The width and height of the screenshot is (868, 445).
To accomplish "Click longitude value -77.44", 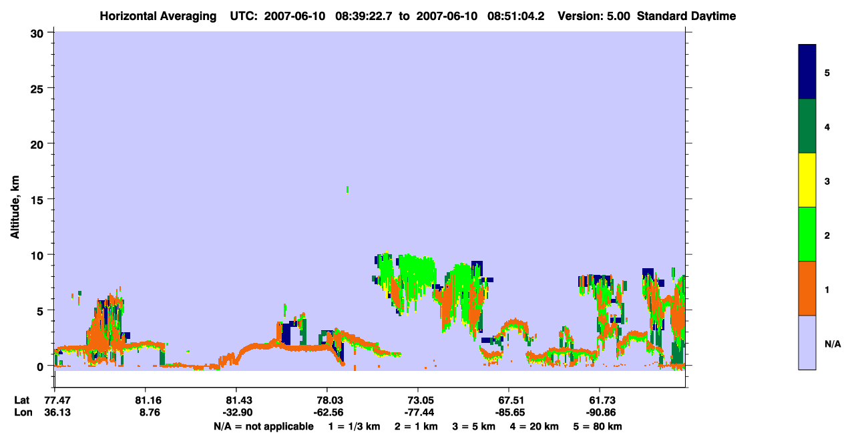I will 418,412.
